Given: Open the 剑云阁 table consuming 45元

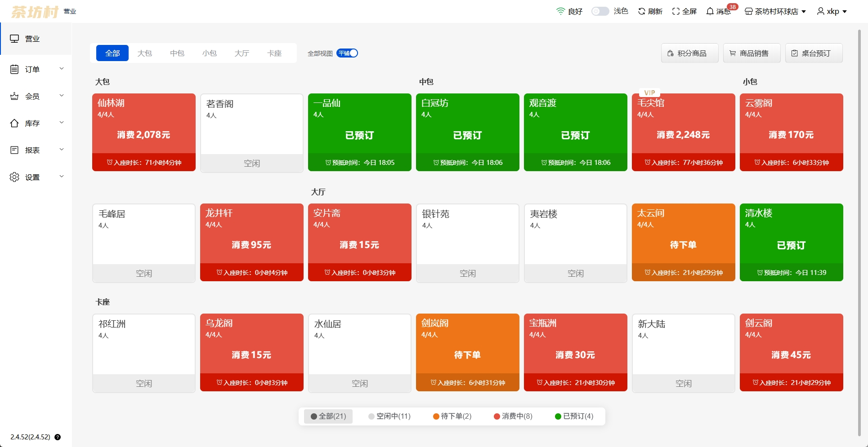Looking at the screenshot, I should (792, 353).
